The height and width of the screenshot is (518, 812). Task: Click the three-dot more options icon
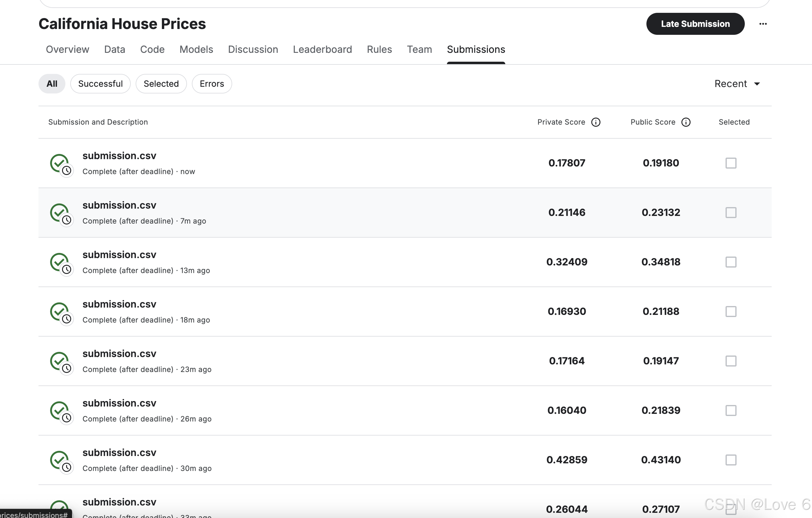(763, 24)
